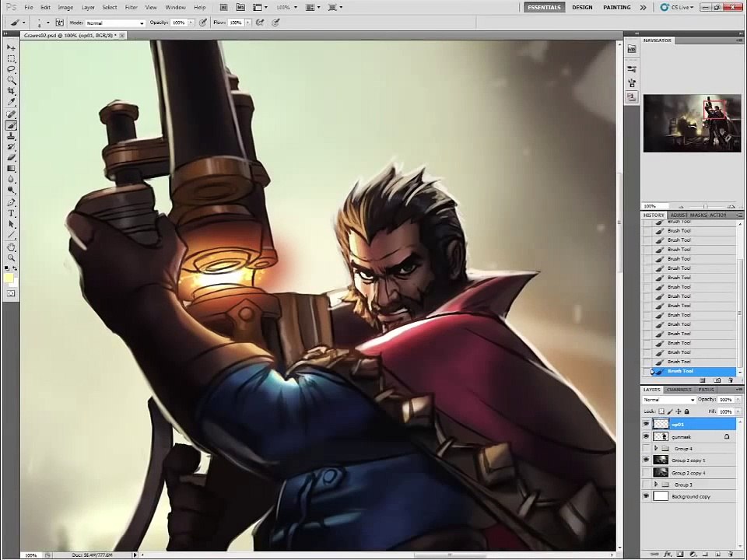Image resolution: width=747 pixels, height=560 pixels.
Task: Show the Group 4 layer group
Action: coord(646,449)
